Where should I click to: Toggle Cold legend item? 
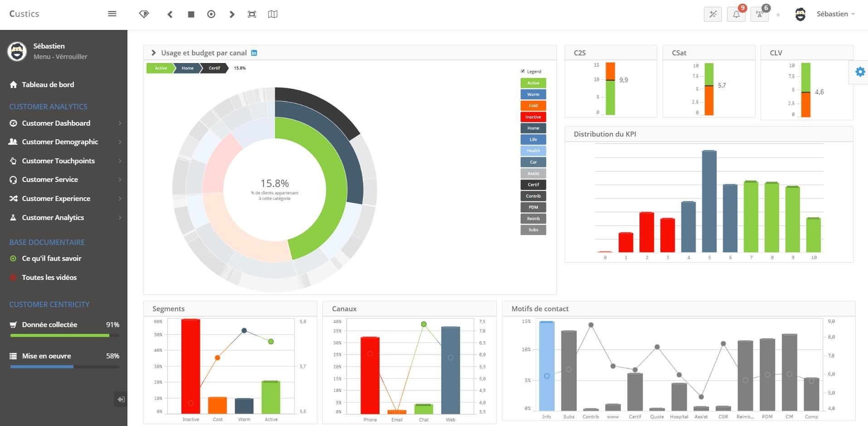[533, 105]
